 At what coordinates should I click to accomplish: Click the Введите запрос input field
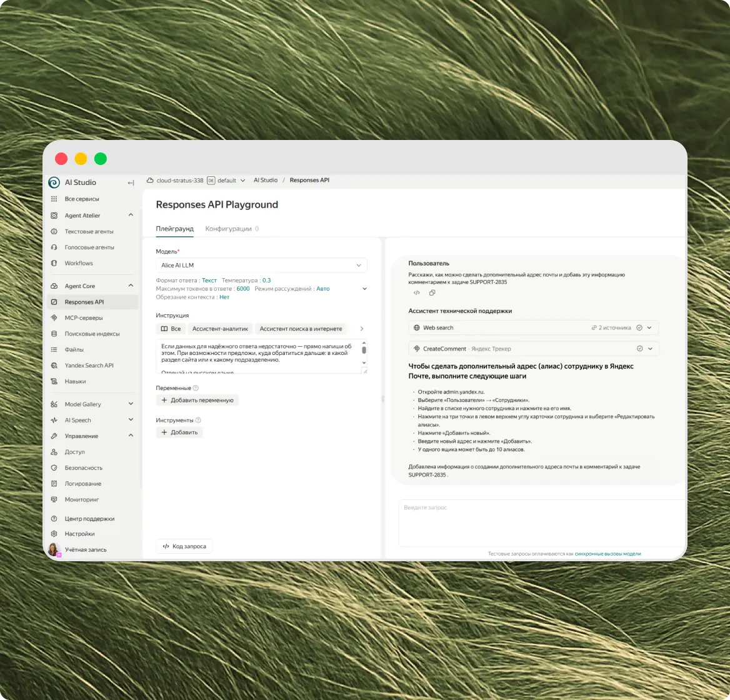click(542, 523)
